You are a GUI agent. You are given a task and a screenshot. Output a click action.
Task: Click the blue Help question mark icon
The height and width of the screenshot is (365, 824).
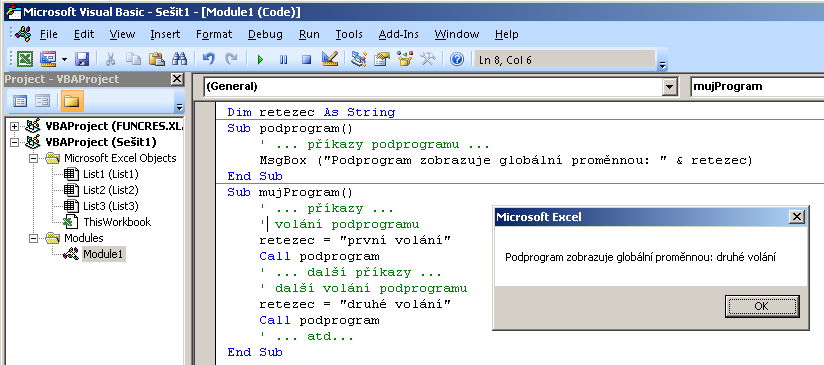pyautogui.click(x=457, y=59)
